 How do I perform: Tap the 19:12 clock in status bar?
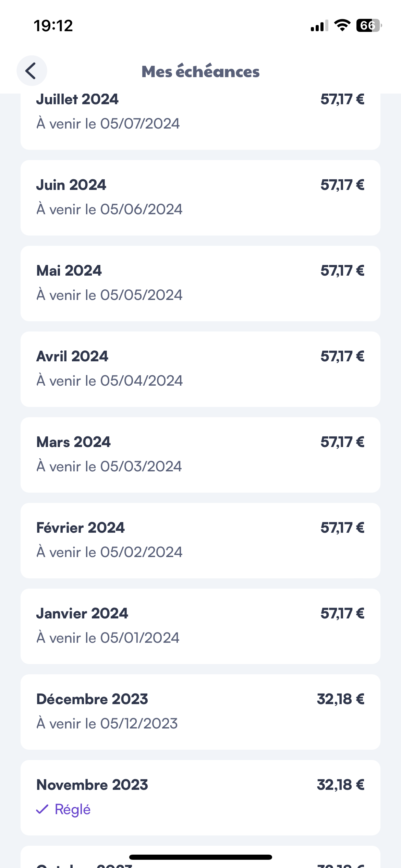(x=53, y=26)
